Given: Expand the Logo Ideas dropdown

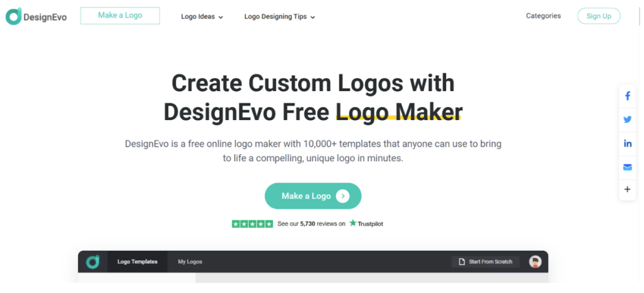Looking at the screenshot, I should [201, 17].
